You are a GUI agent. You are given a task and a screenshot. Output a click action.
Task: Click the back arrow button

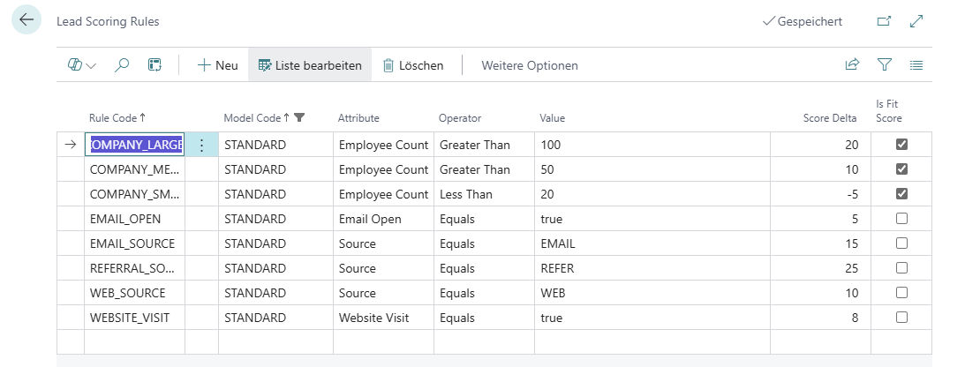[26, 20]
